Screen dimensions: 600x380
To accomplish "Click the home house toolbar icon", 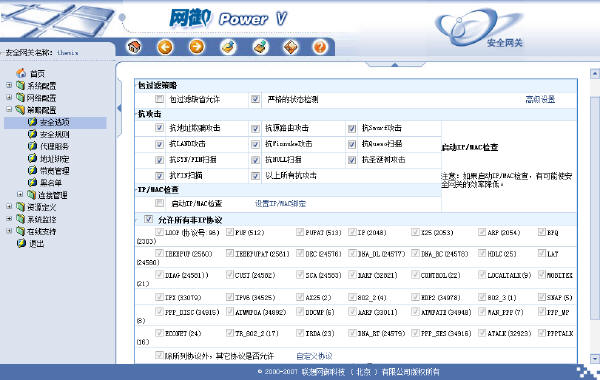I will pos(134,47).
